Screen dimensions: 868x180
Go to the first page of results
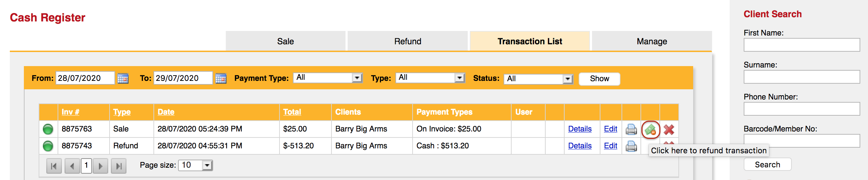(54, 166)
